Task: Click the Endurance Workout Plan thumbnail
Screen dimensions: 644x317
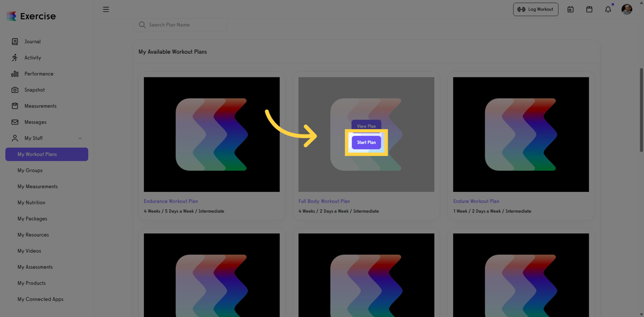Action: coord(212,134)
